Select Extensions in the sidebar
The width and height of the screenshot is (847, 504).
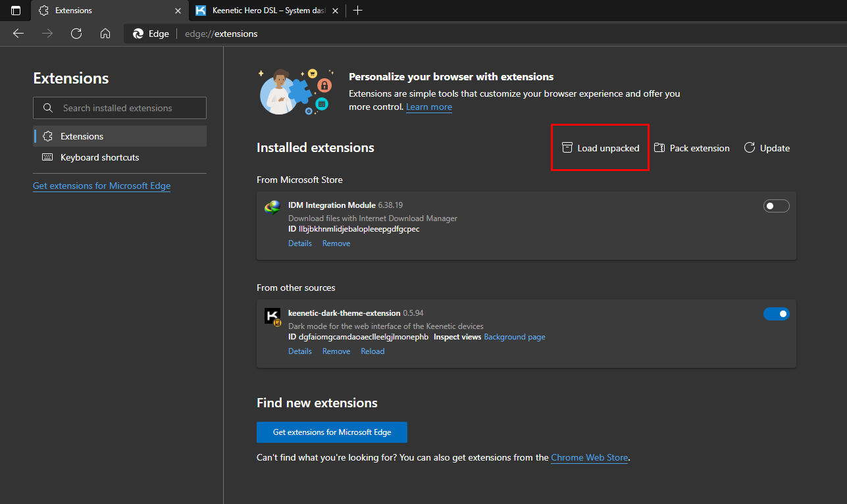(120, 136)
